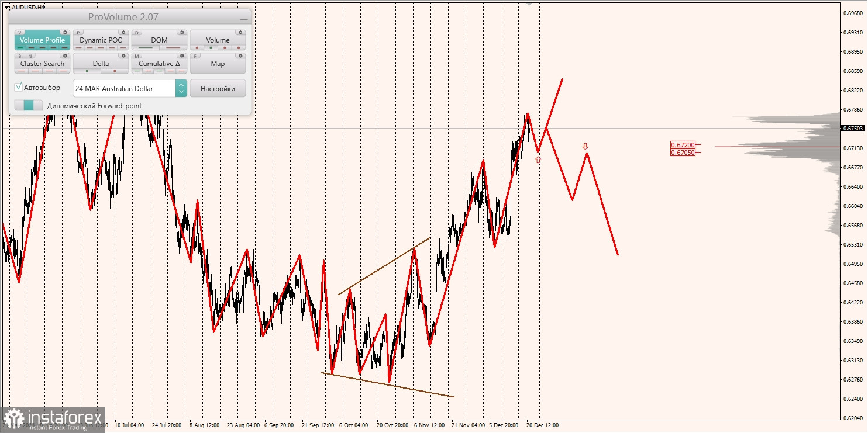868x433 pixels.
Task: Click the B hotkey badge on Cluster Search
Action: point(20,56)
